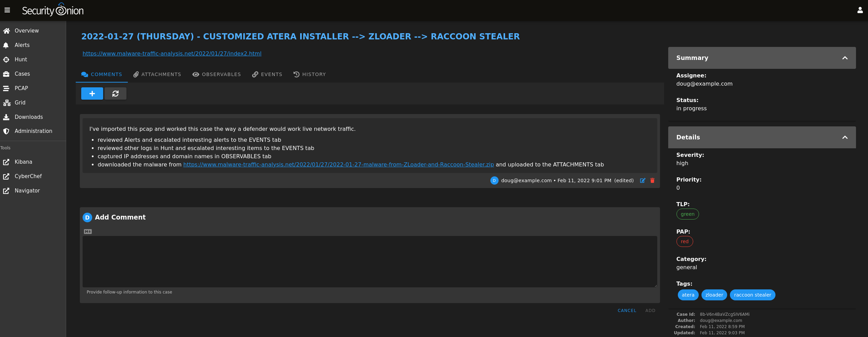Switch to the Observables tab
Screen dimensions: 868x337
click(217, 74)
